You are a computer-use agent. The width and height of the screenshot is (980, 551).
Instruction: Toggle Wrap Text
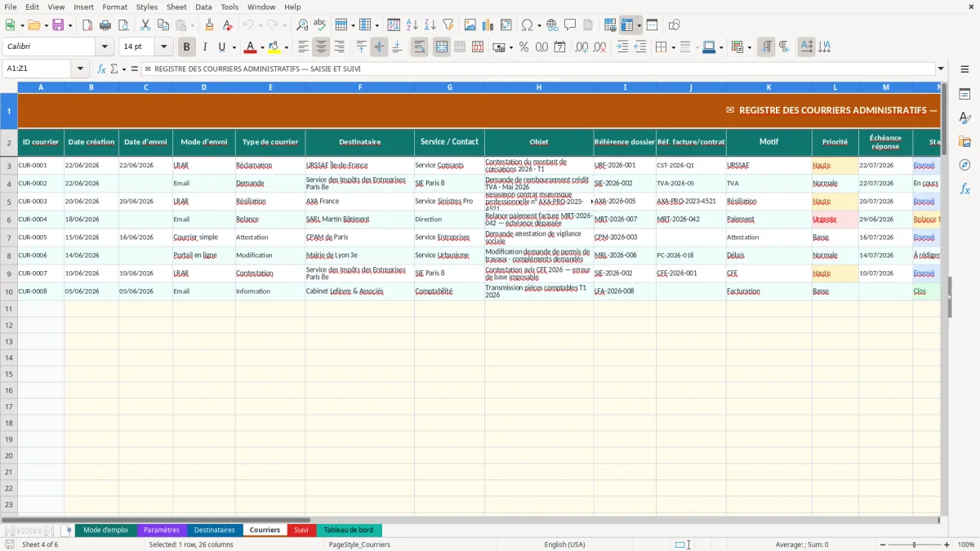[x=419, y=47]
